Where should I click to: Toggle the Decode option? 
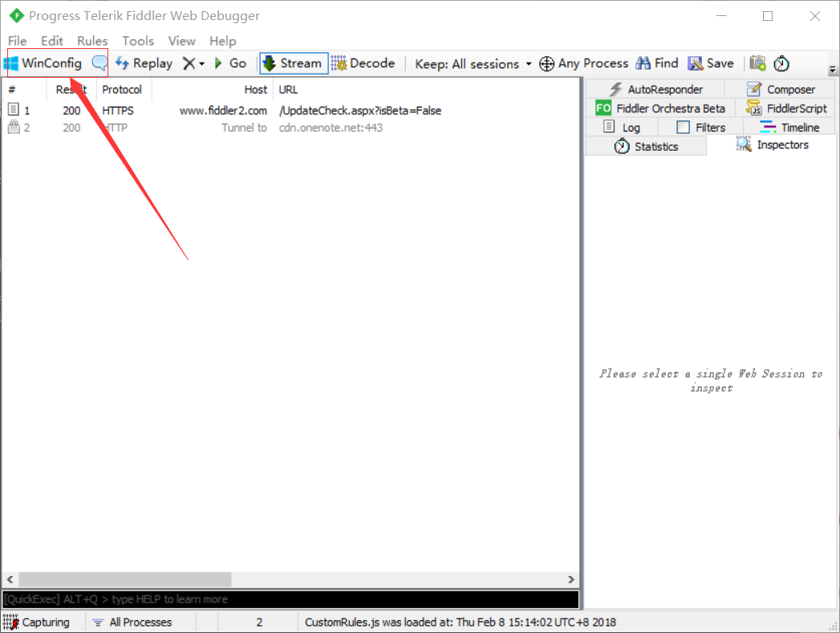363,63
